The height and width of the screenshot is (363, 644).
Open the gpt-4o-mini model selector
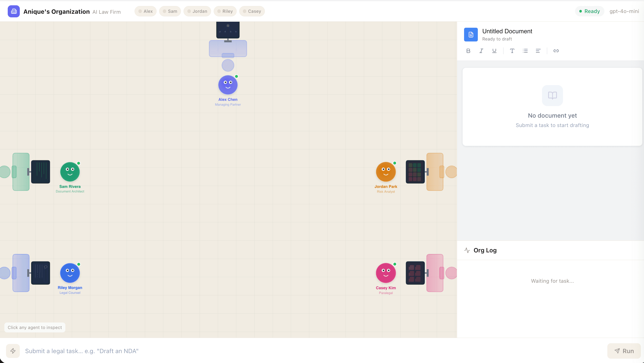(624, 11)
